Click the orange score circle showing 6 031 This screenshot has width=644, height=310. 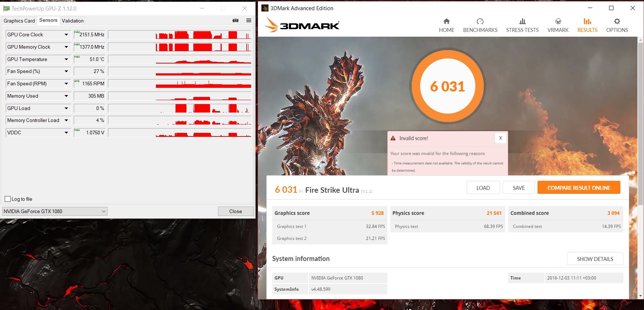pos(448,86)
